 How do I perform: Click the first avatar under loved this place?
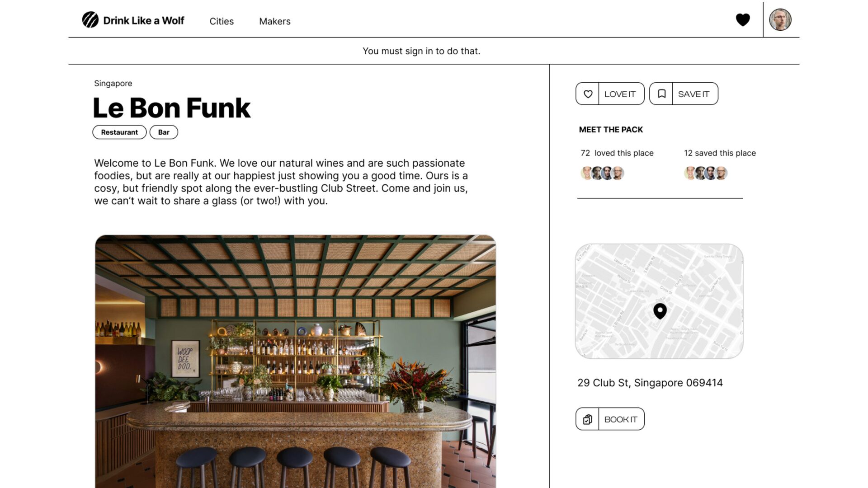click(x=586, y=173)
